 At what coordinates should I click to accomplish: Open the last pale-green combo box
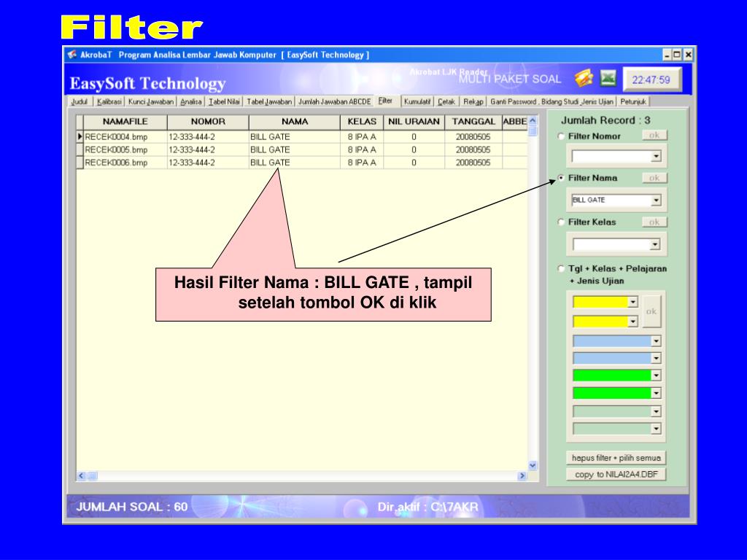click(x=656, y=429)
